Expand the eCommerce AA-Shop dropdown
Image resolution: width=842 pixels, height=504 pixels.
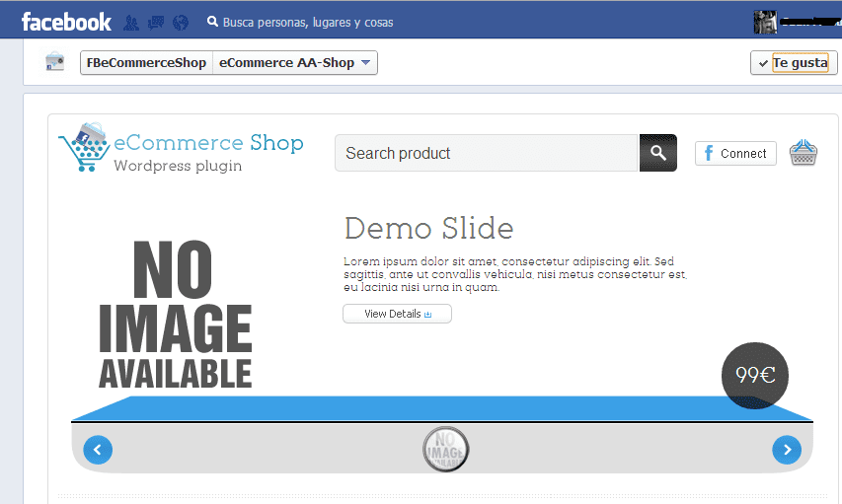tap(295, 63)
